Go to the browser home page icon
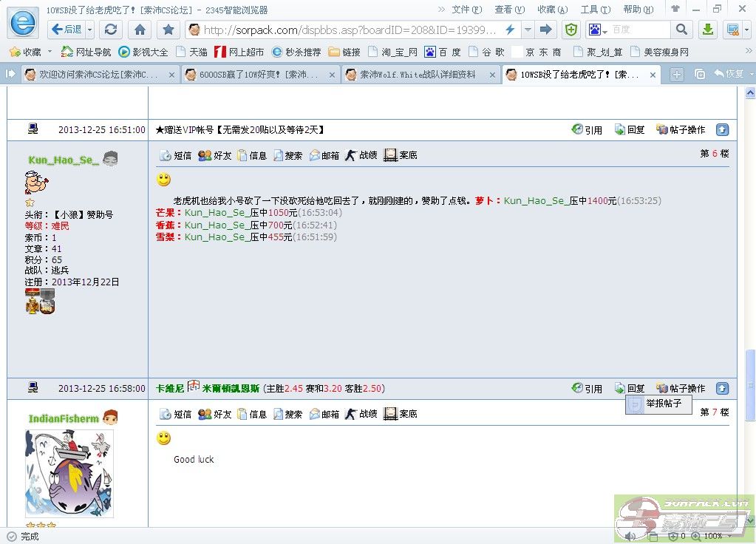This screenshot has width=756, height=544. 140,30
